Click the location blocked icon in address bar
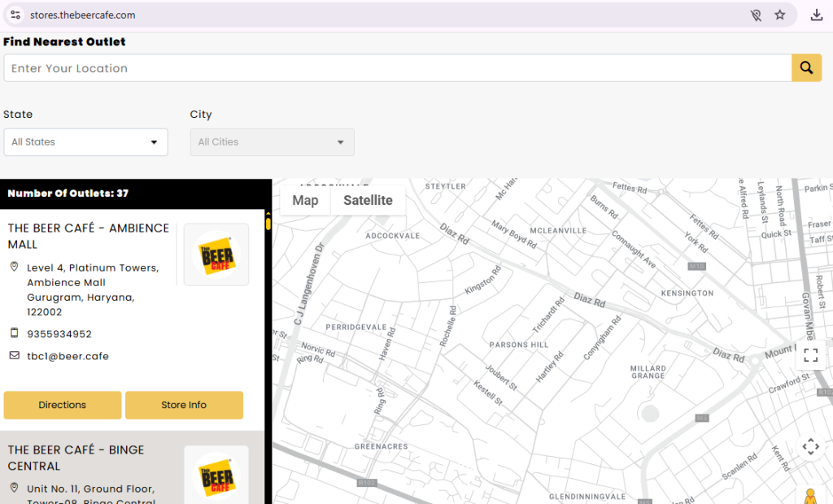 point(756,15)
